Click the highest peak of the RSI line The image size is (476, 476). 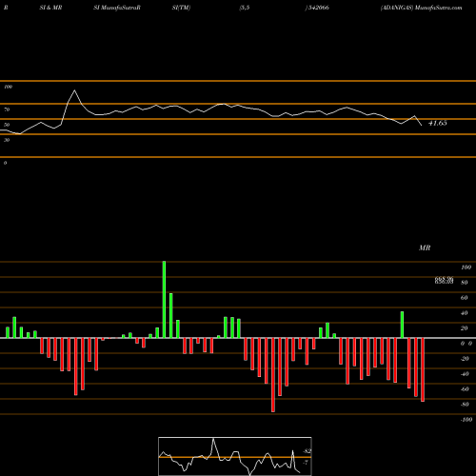pyautogui.click(x=75, y=90)
